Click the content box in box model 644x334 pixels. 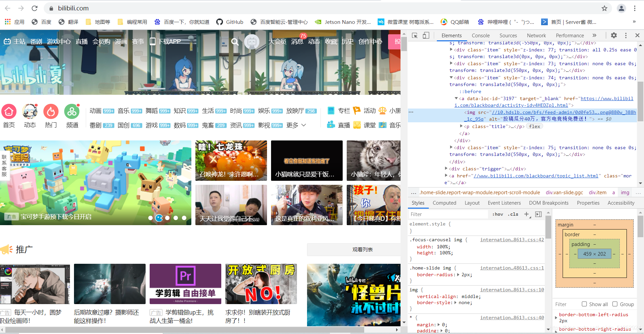coord(594,254)
